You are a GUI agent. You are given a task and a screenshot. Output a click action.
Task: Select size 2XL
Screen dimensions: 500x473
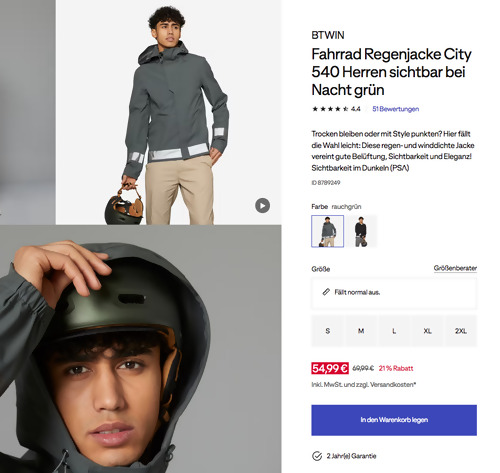(x=461, y=331)
